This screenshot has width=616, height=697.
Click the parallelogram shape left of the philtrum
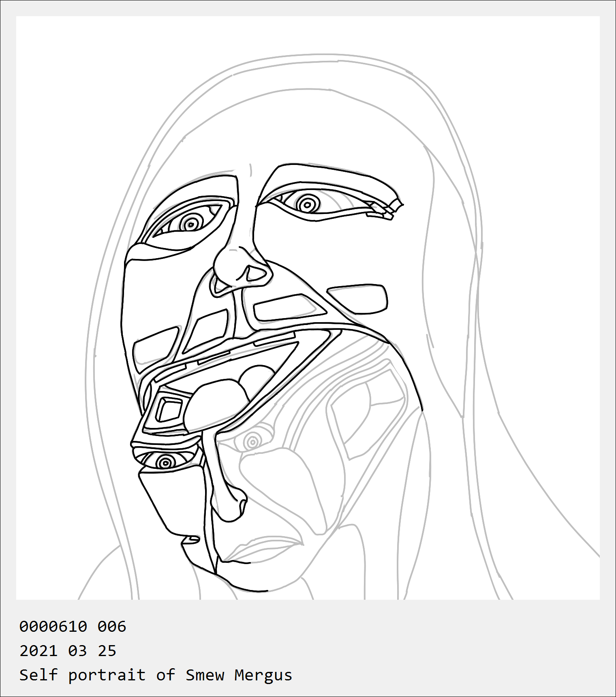(207, 331)
